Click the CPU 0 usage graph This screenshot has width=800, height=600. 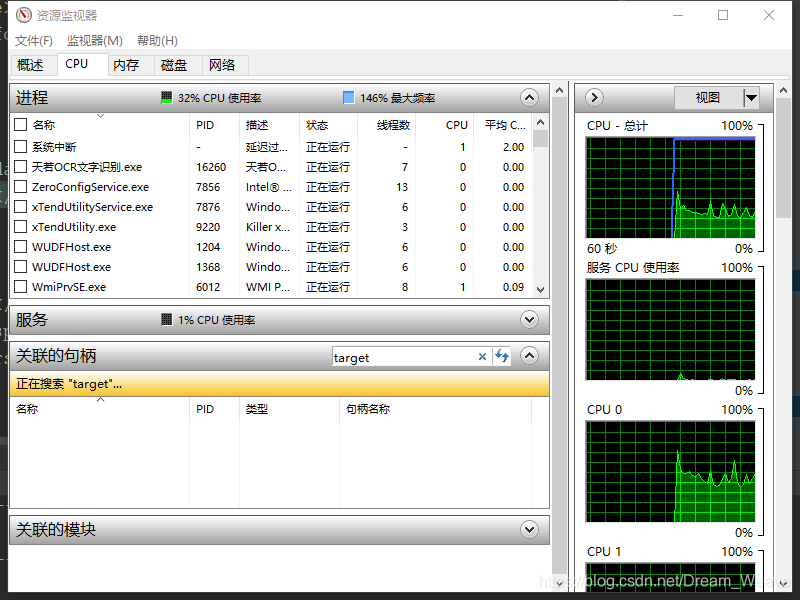(x=671, y=471)
